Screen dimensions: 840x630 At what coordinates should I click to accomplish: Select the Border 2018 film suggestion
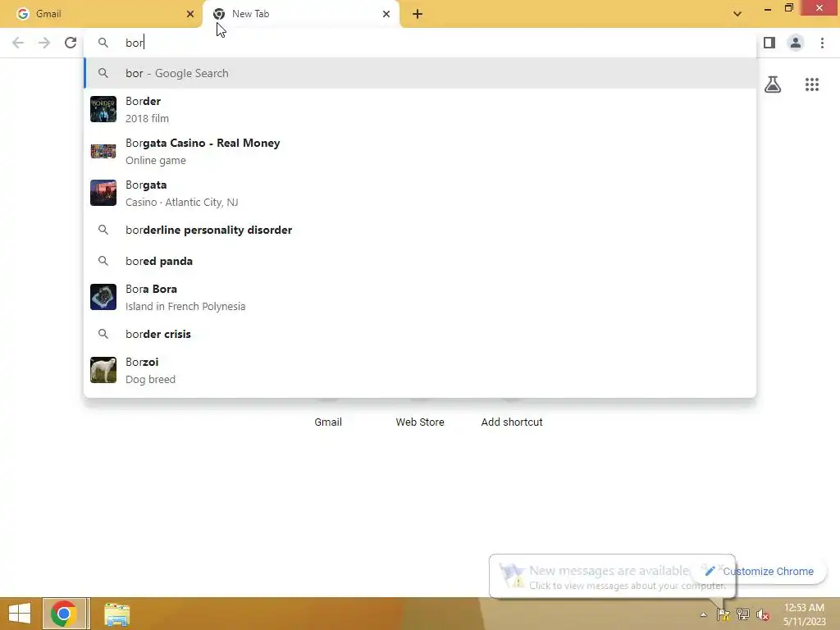(421, 109)
